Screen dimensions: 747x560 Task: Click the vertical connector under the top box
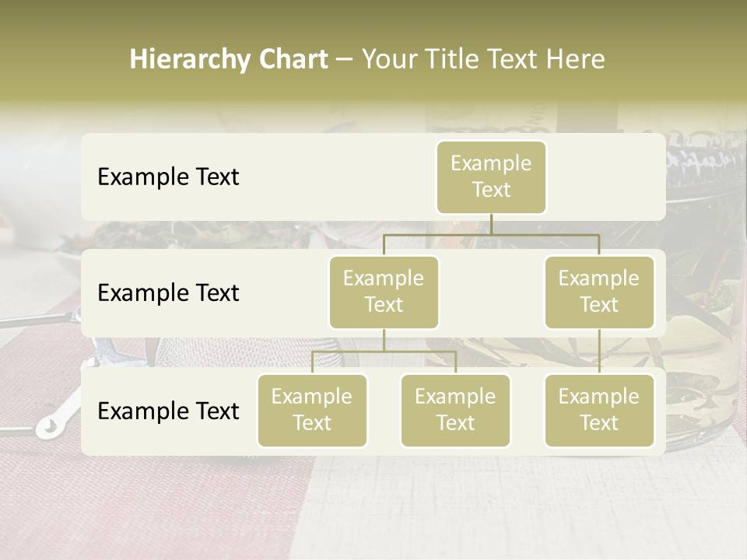[x=491, y=224]
